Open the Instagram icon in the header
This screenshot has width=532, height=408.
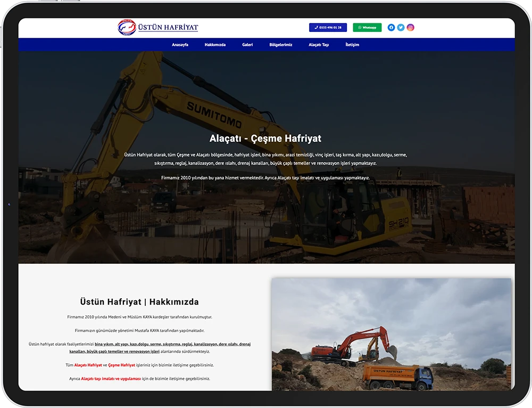410,27
